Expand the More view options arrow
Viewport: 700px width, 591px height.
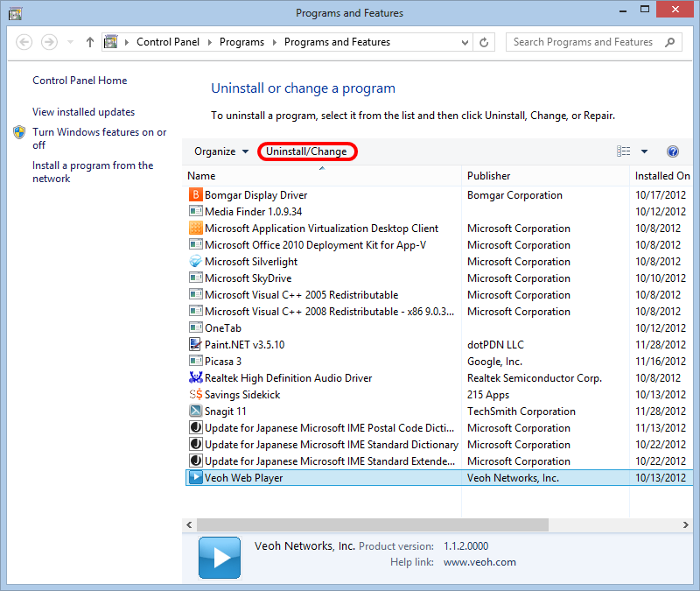pyautogui.click(x=644, y=151)
